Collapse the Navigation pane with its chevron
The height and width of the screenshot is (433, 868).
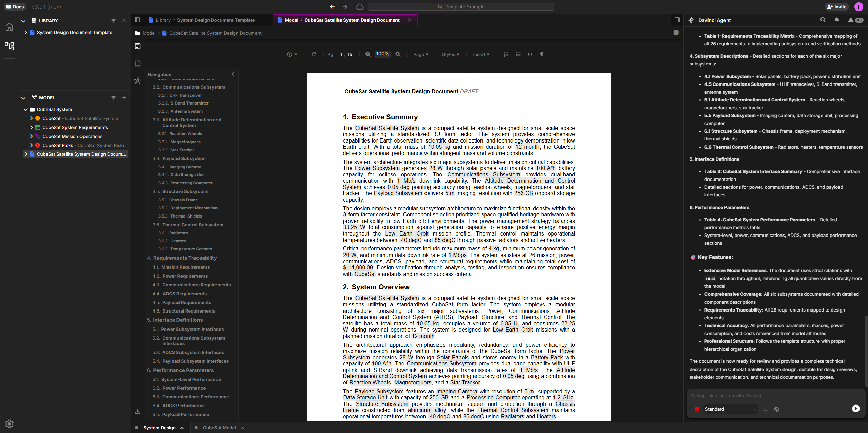[x=233, y=74]
